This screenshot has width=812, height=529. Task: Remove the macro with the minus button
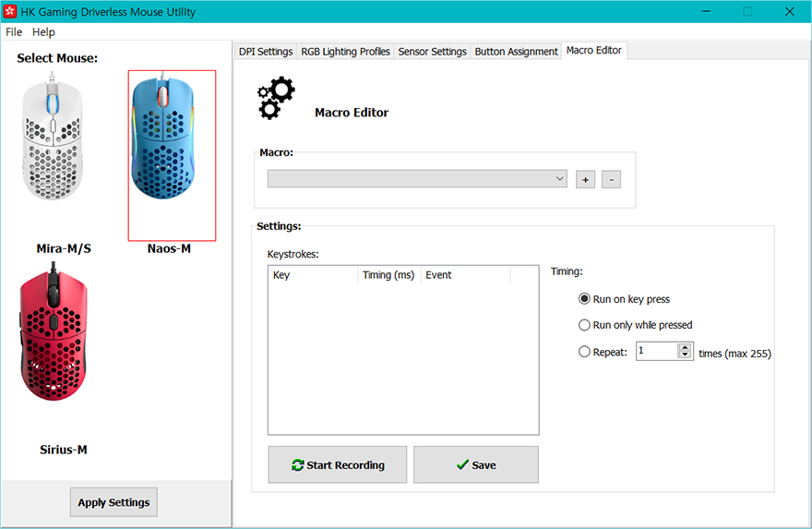click(611, 180)
